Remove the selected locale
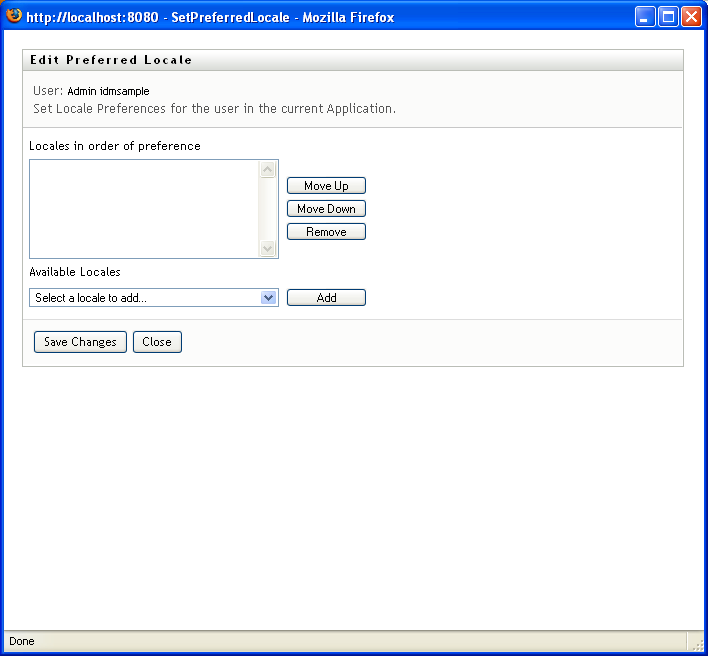 click(326, 232)
